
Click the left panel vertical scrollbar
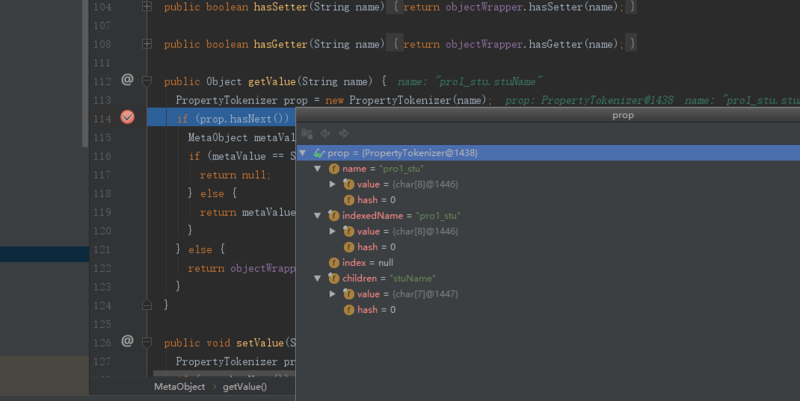[x=85, y=73]
